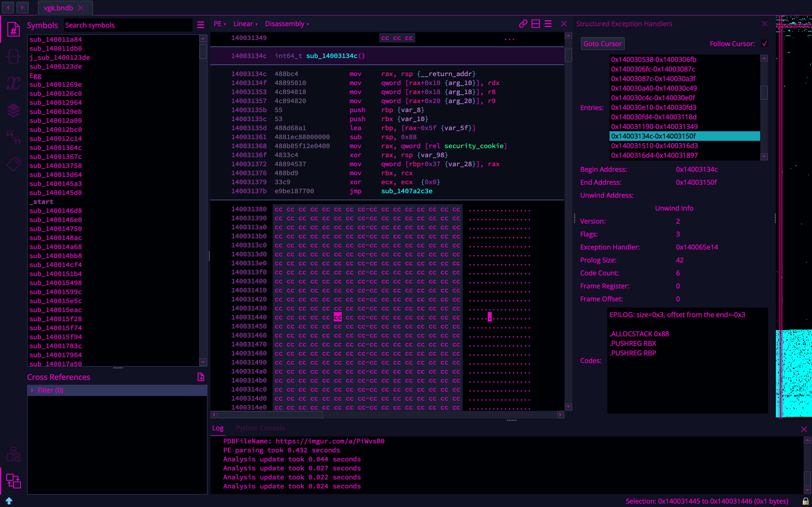Select entry 0x140031510-0x1400316d3 in list
The image size is (812, 507).
pyautogui.click(x=654, y=146)
